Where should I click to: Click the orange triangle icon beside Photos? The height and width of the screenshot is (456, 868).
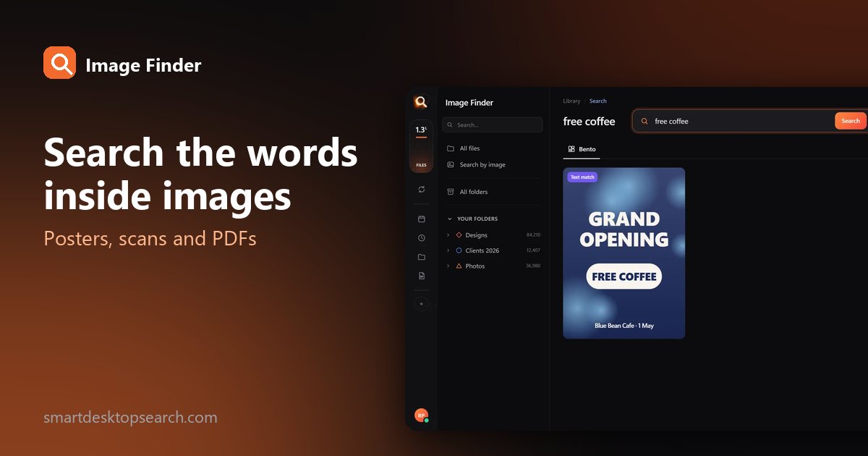point(459,266)
